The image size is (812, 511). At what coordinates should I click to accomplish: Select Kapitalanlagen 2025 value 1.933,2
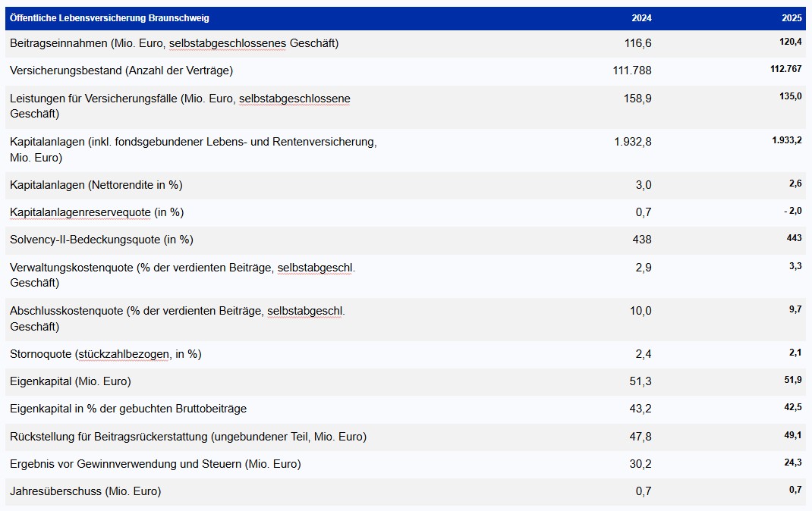click(787, 140)
